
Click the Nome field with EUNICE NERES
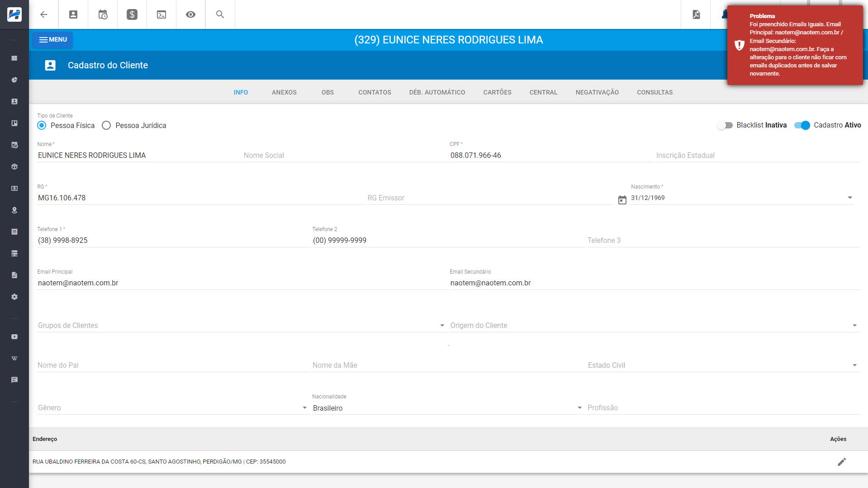click(138, 156)
